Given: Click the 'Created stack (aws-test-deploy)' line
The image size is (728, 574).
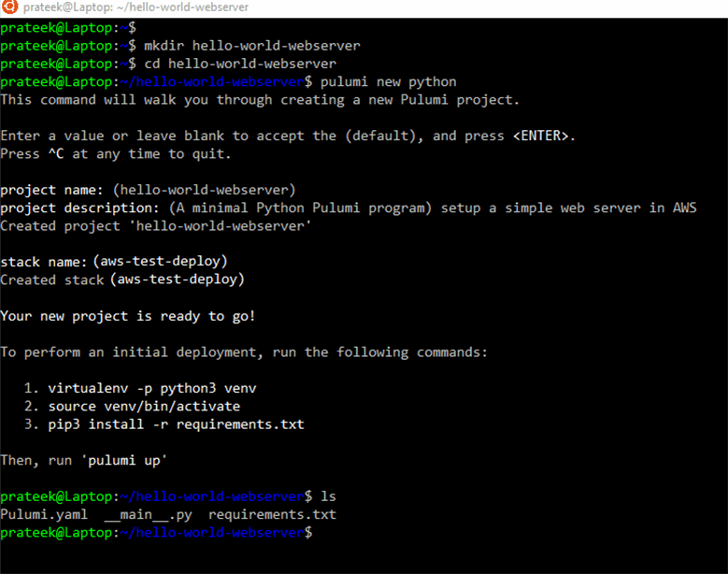Looking at the screenshot, I should point(122,280).
